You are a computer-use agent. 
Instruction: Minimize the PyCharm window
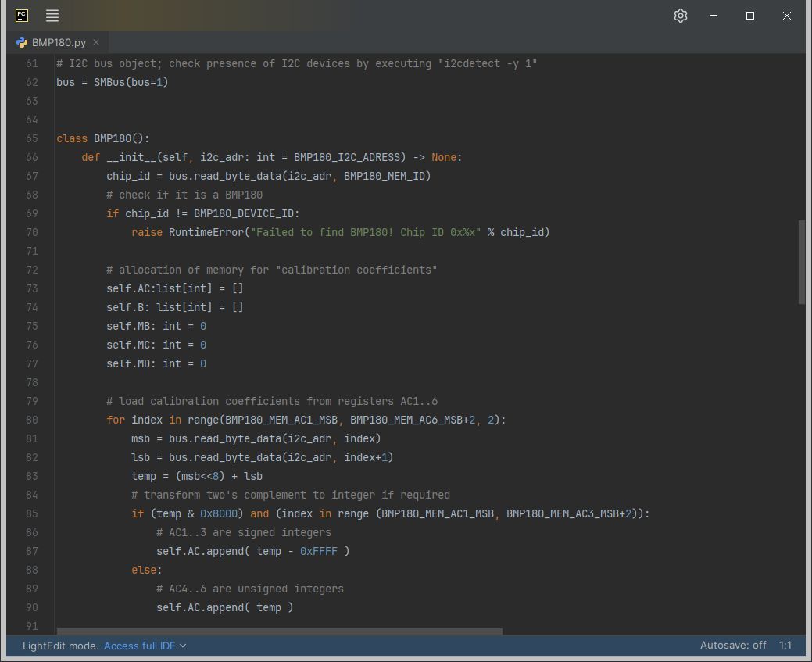pyautogui.click(x=714, y=16)
